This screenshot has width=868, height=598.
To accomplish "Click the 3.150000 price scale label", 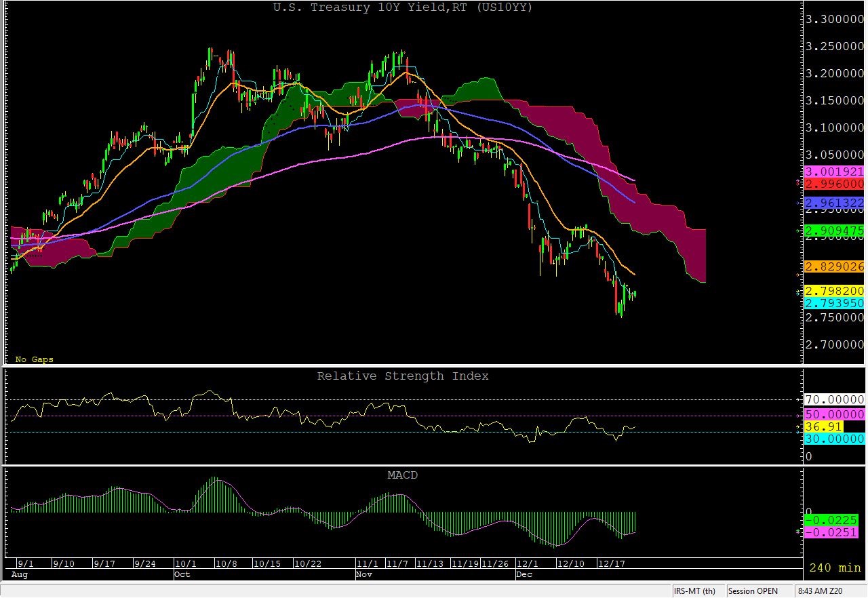I will tap(834, 100).
